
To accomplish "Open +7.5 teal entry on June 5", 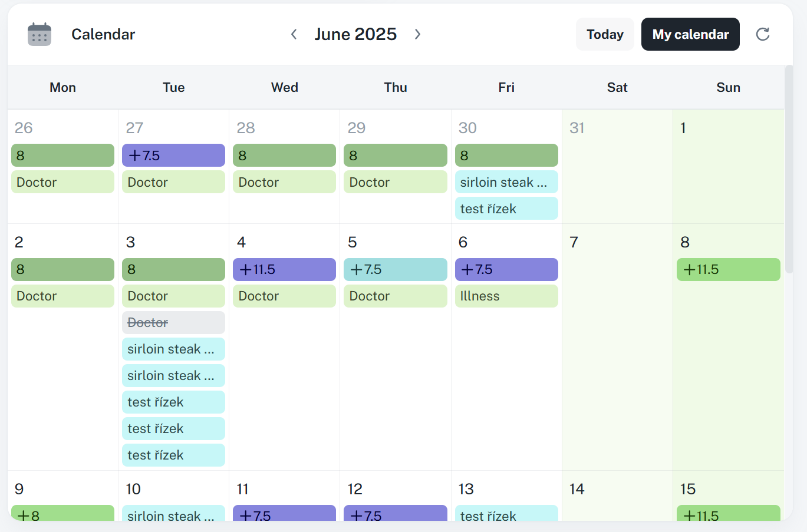I will [395, 270].
